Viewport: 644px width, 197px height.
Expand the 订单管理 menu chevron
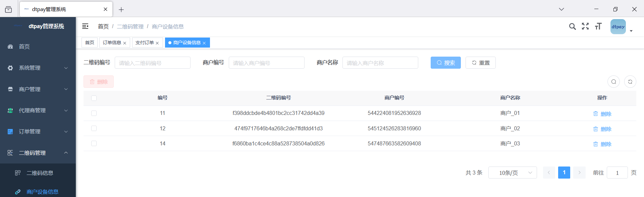(x=66, y=132)
